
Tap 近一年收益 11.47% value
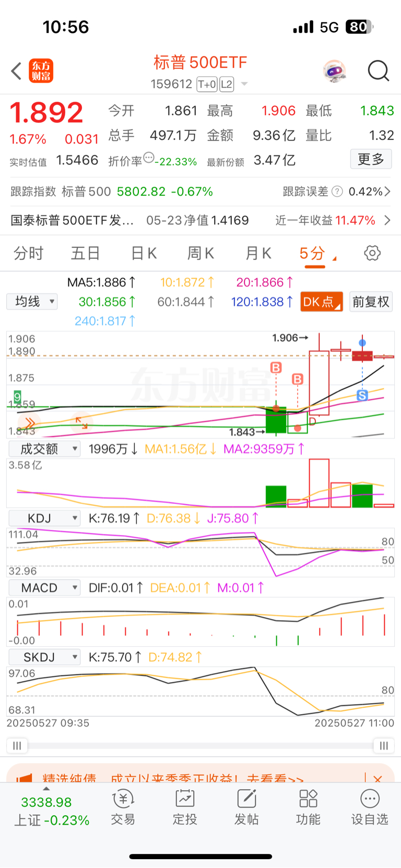coord(355,220)
